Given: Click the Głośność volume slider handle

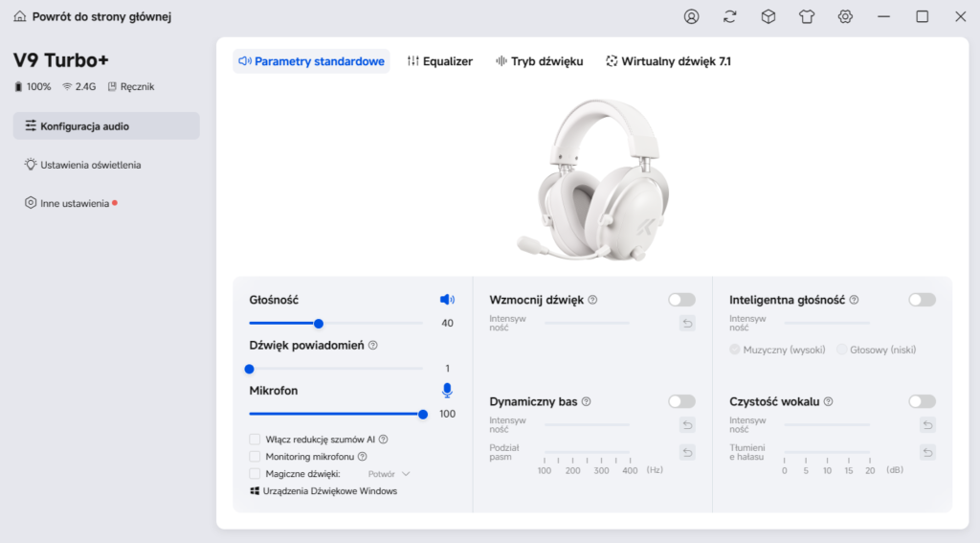Looking at the screenshot, I should tap(319, 324).
